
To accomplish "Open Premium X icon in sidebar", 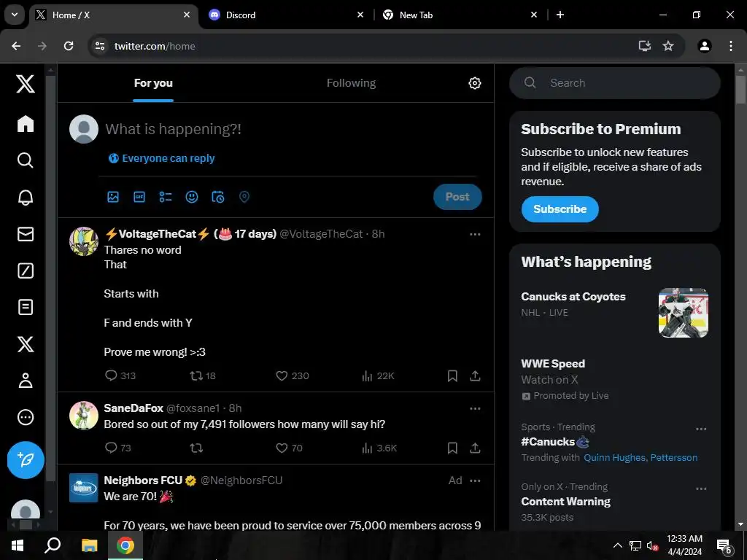I will [x=26, y=344].
